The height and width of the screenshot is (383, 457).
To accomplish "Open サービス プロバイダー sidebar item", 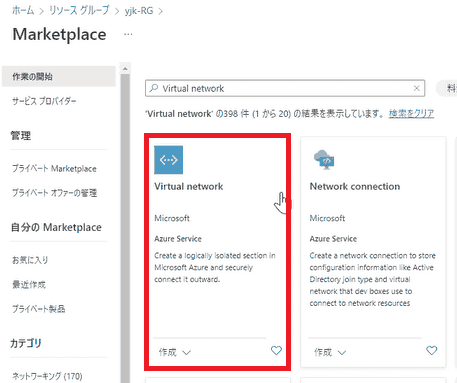I will coord(44,101).
